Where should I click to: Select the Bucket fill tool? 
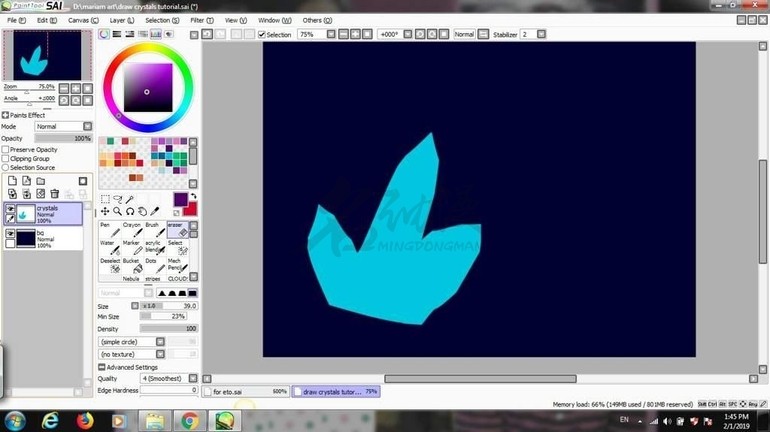point(134,266)
